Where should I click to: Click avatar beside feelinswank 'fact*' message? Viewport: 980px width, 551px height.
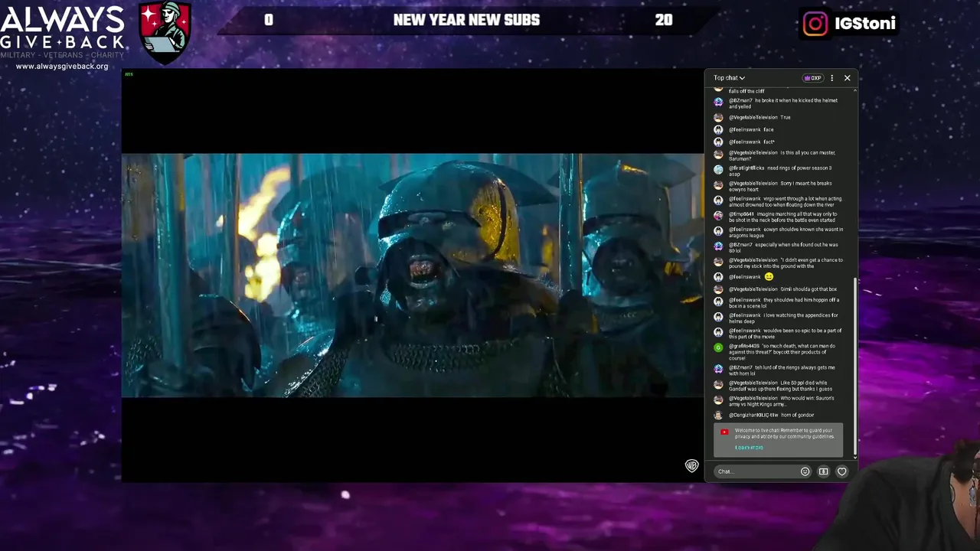[718, 142]
